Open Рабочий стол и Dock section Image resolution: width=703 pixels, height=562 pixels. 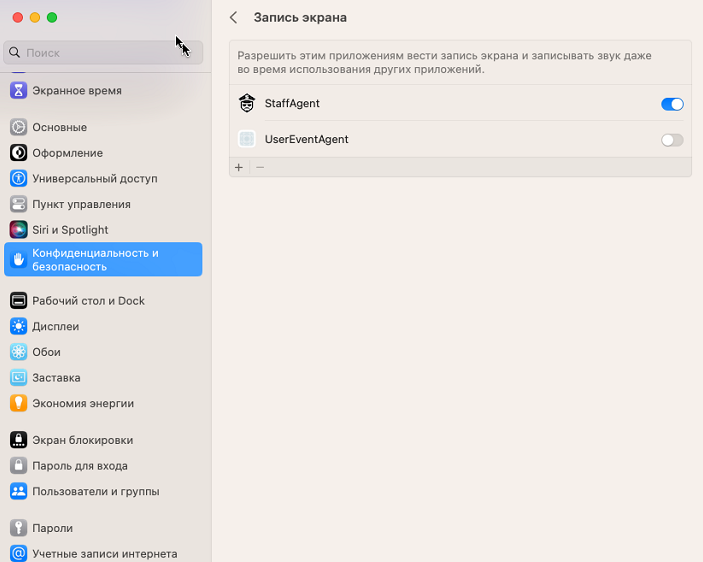point(88,301)
